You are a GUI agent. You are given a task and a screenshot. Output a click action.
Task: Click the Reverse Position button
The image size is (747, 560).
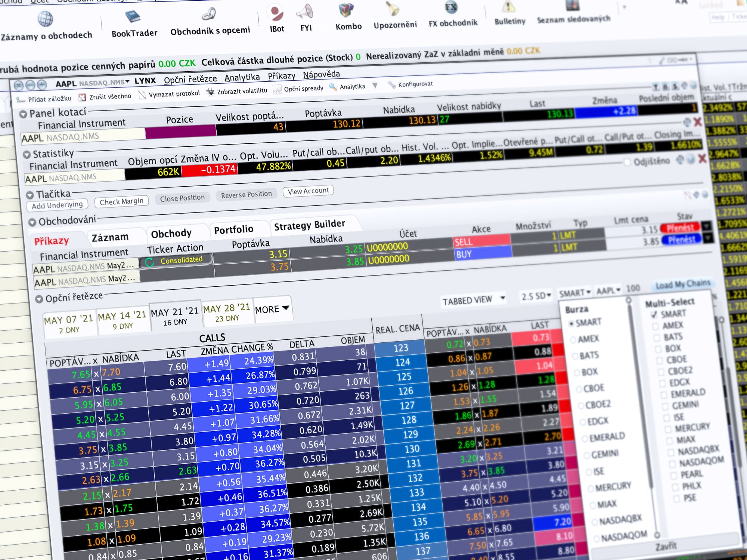[x=247, y=195]
